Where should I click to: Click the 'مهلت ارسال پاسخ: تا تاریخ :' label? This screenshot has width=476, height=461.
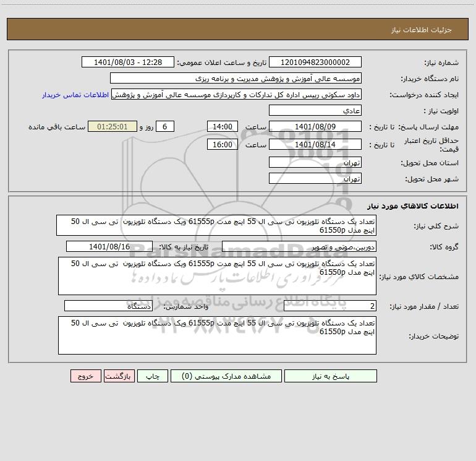(x=414, y=127)
